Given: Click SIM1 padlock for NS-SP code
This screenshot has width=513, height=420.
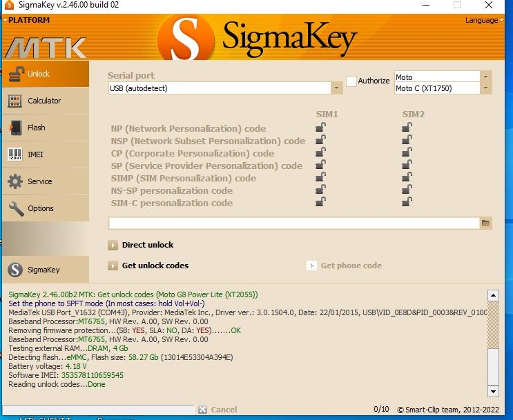Looking at the screenshot, I should pos(320,189).
